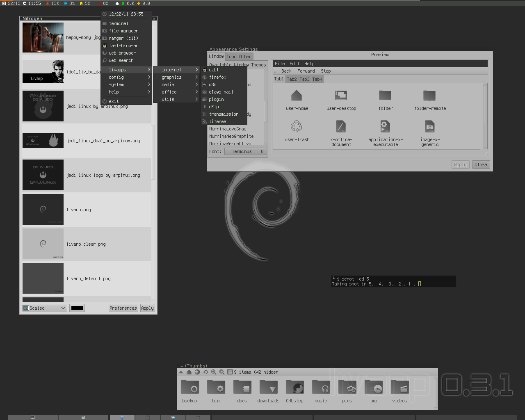Open the GNUstep folder icon

click(294, 387)
